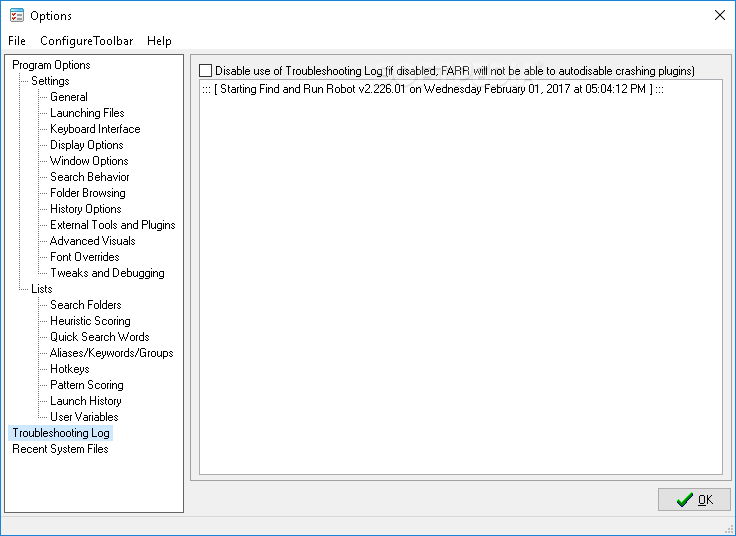The height and width of the screenshot is (536, 736).
Task: Open Advanced Visuals settings
Action: (x=92, y=241)
